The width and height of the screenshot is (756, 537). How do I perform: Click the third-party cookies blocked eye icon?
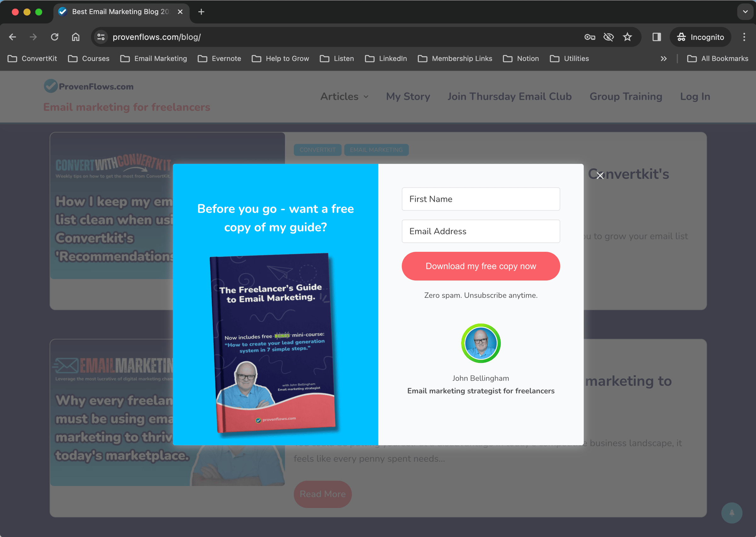(609, 37)
